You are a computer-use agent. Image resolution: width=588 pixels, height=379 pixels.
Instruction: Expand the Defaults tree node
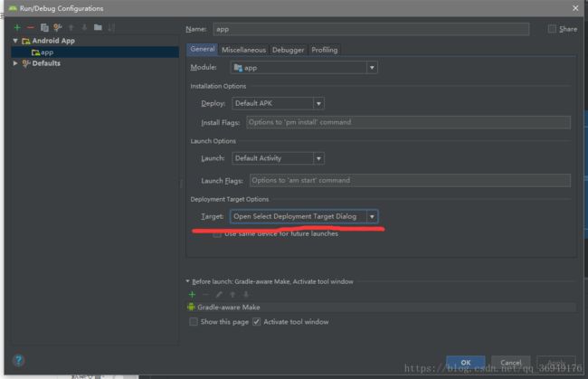tap(15, 63)
